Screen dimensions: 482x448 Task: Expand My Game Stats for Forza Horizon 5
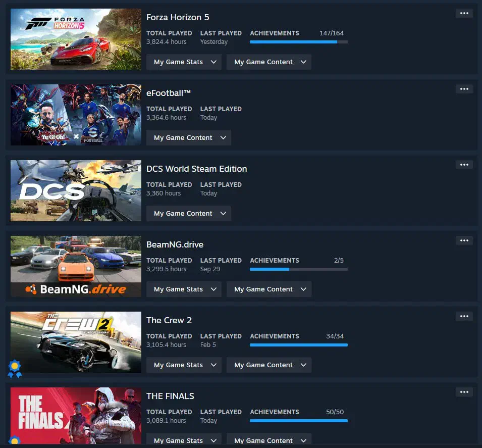point(184,62)
